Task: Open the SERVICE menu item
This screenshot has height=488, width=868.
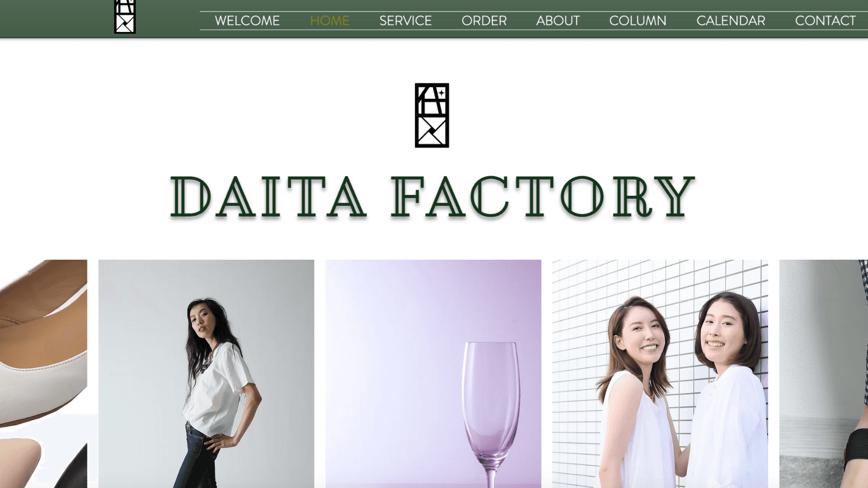Action: pyautogui.click(x=405, y=21)
